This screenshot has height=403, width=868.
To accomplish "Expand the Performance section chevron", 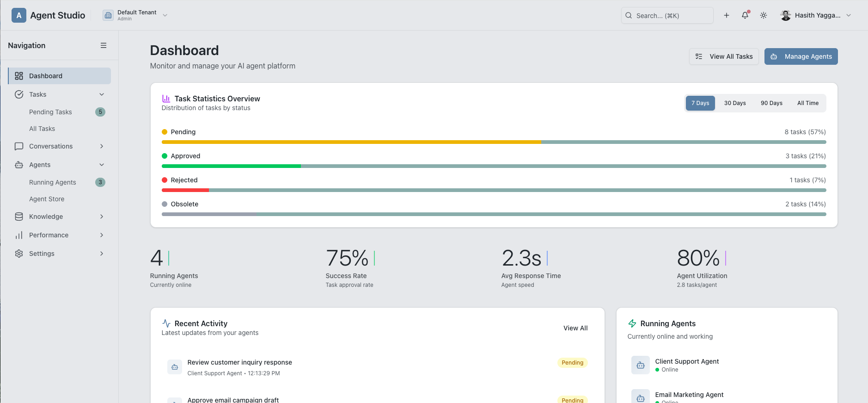I will 102,235.
